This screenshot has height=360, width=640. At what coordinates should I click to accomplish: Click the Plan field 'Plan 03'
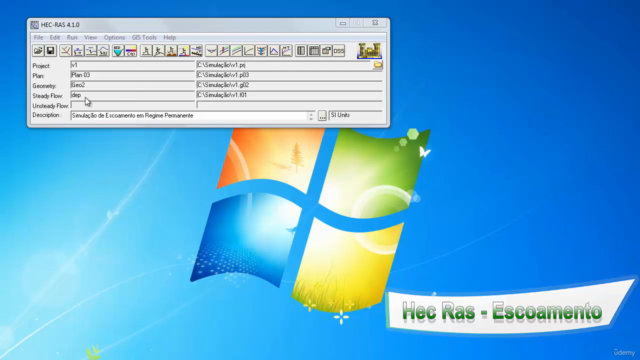click(132, 75)
